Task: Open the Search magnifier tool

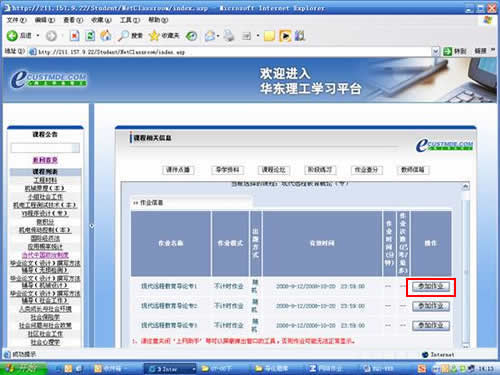Action: (x=123, y=35)
